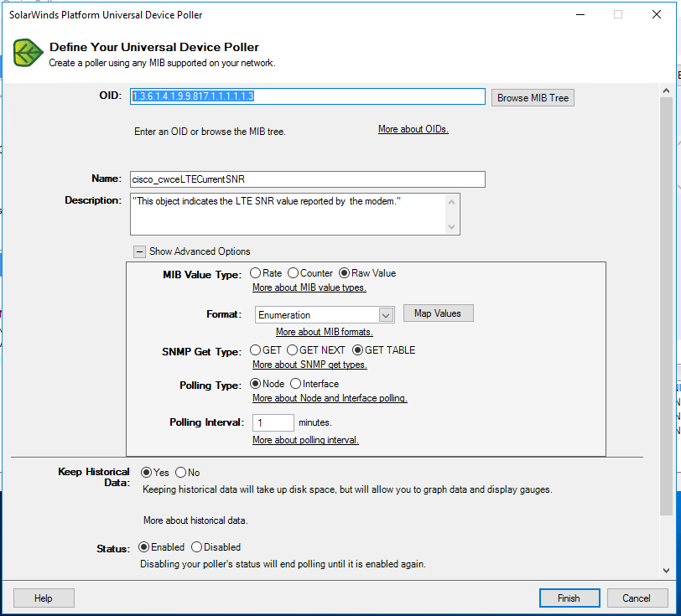Click the Polling Interval minutes field
This screenshot has width=681, height=616.
273,423
